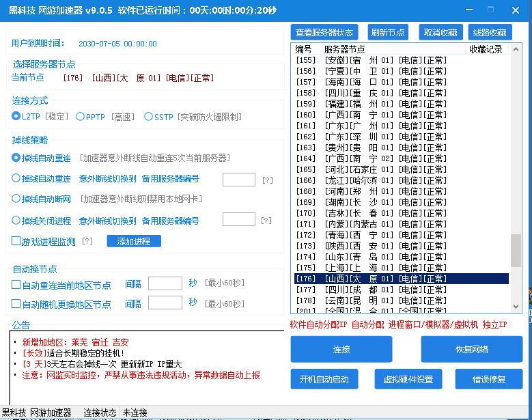Select PPTP [高速] connection mode
The image size is (532, 420).
pos(80,117)
